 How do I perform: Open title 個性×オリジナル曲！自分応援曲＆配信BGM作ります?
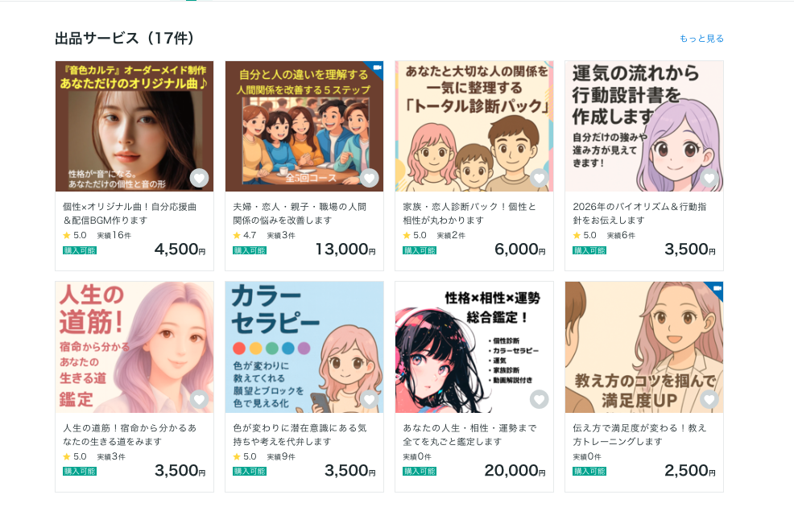point(129,213)
